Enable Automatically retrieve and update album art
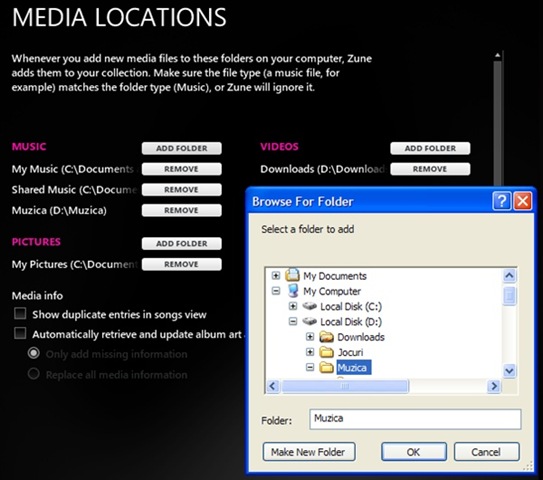The width and height of the screenshot is (543, 480). pos(20,333)
